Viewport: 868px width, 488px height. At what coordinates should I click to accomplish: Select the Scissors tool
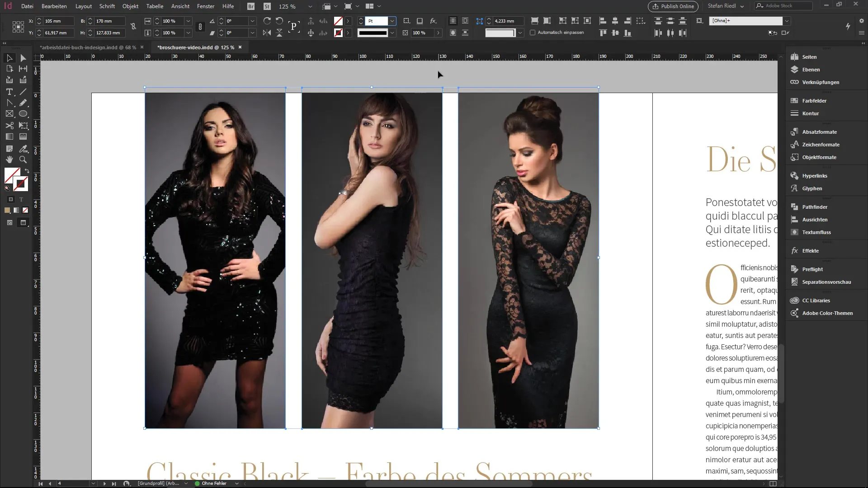click(9, 126)
